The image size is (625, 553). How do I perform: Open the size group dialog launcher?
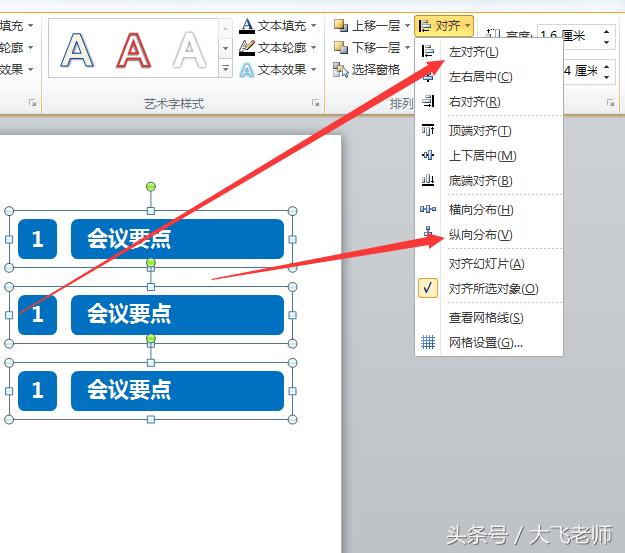click(x=610, y=103)
